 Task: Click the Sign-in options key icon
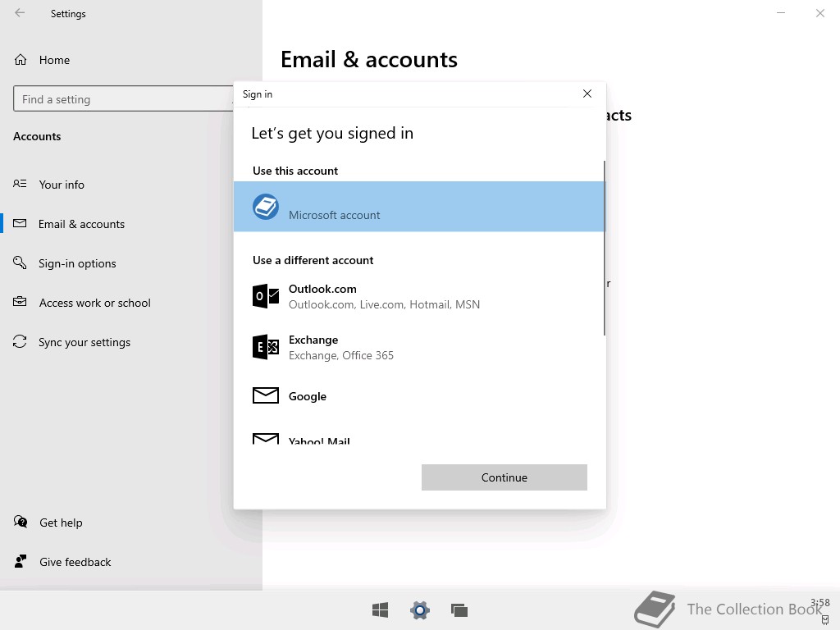(x=20, y=262)
